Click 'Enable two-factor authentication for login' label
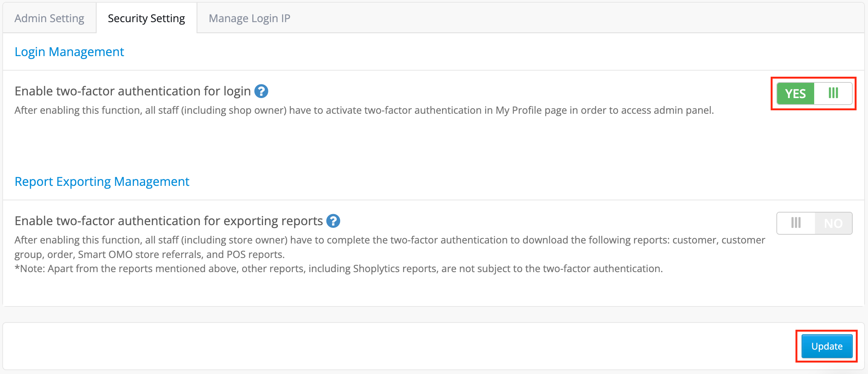The width and height of the screenshot is (868, 374). coord(132,91)
